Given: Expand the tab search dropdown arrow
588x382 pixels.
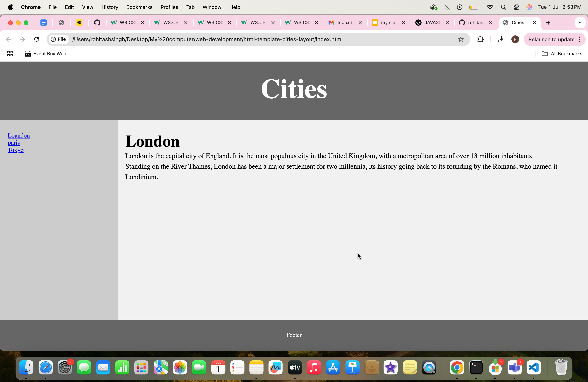Looking at the screenshot, I should [x=580, y=23].
